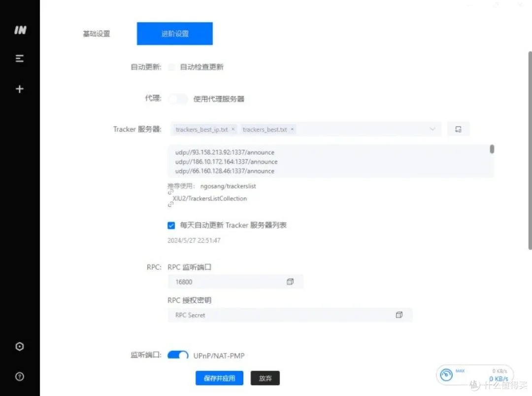Viewport: 532px width, 396px height.
Task: Enable the 自动检查更新 checkbox
Action: tap(172, 67)
